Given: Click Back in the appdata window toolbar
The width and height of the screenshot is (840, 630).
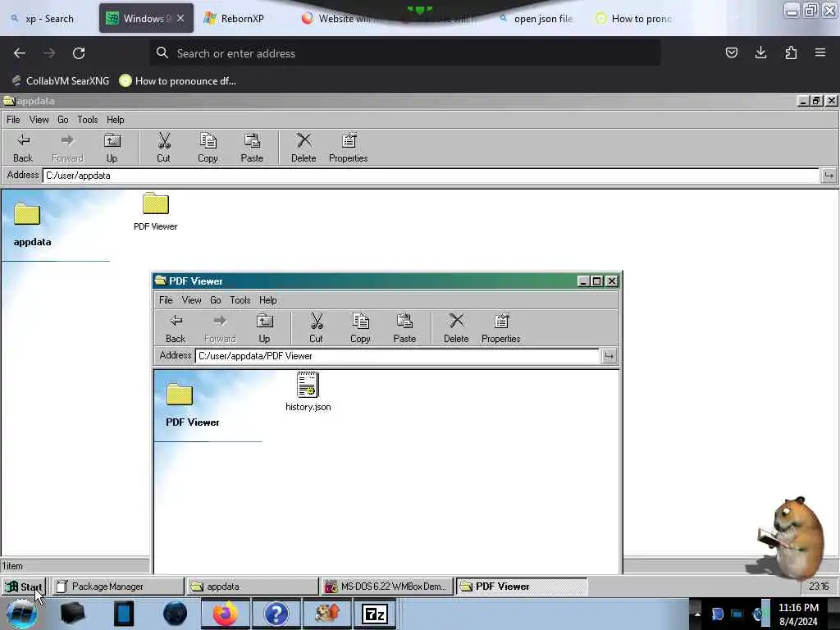Looking at the screenshot, I should point(23,148).
